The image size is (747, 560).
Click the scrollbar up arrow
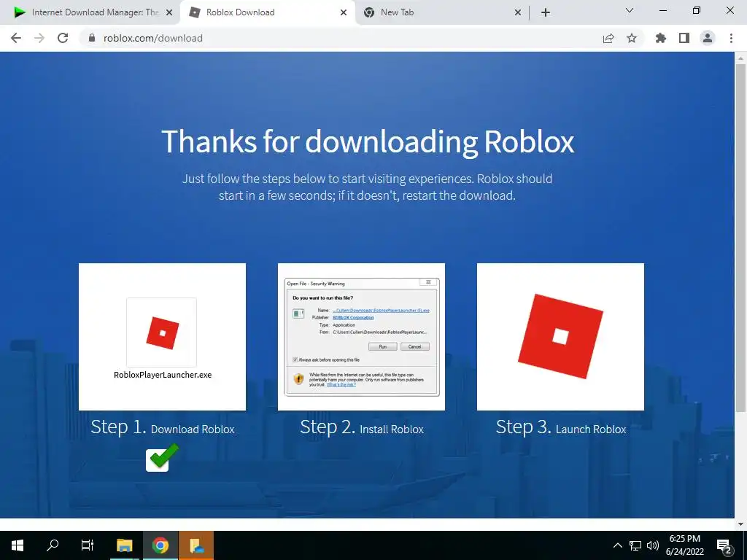coord(740,58)
